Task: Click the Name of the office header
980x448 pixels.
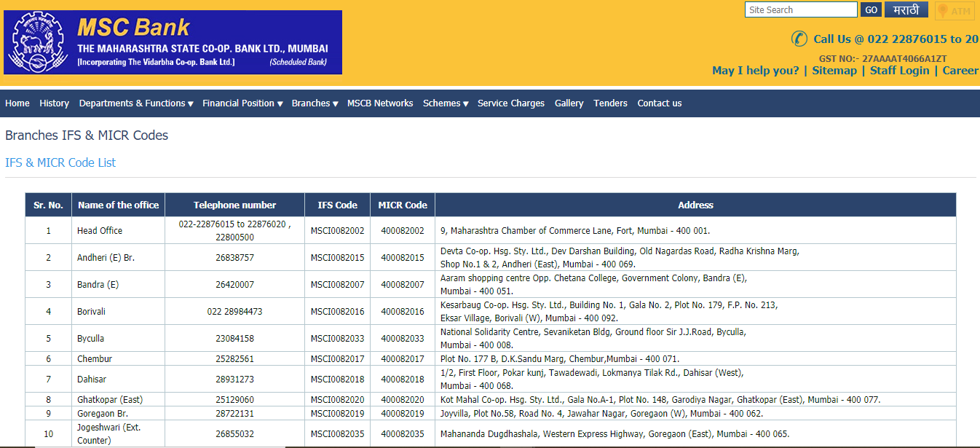Action: click(x=118, y=205)
